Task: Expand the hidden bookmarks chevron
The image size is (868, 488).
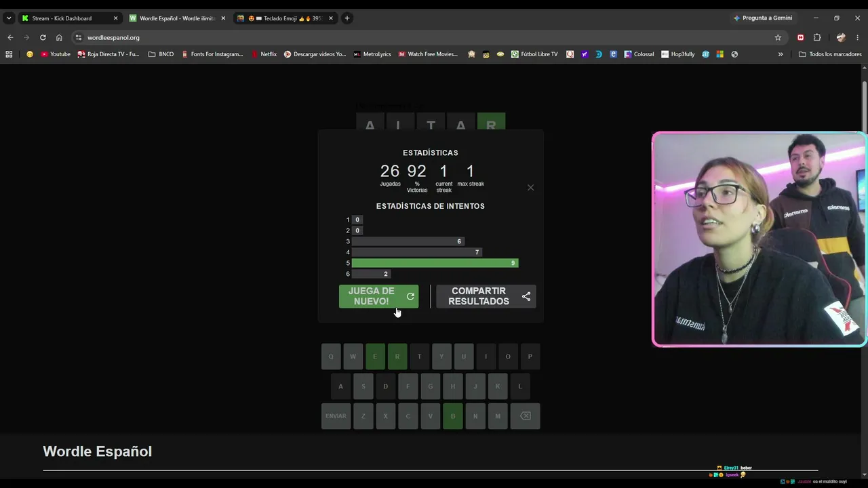Action: click(781, 54)
